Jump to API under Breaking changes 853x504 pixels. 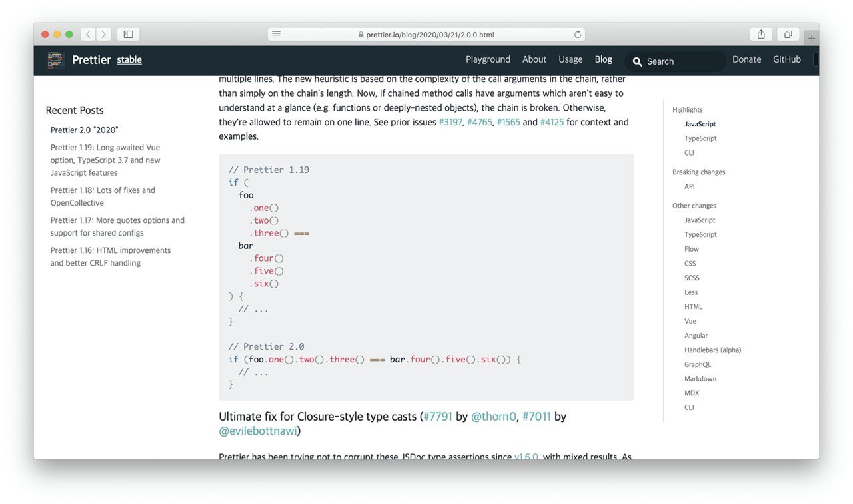tap(690, 187)
